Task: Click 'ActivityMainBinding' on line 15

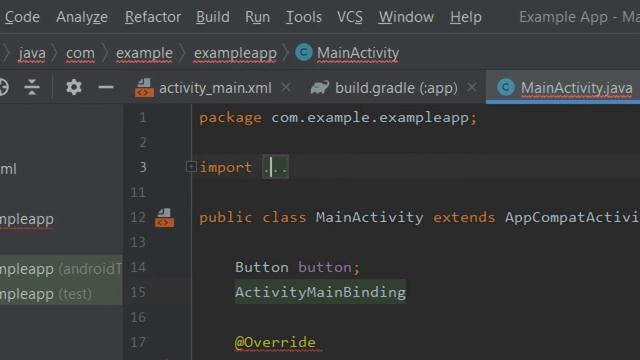Action: click(320, 292)
